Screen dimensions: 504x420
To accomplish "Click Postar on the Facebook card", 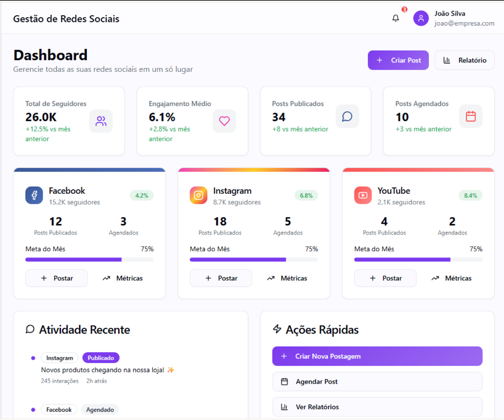I will [57, 278].
